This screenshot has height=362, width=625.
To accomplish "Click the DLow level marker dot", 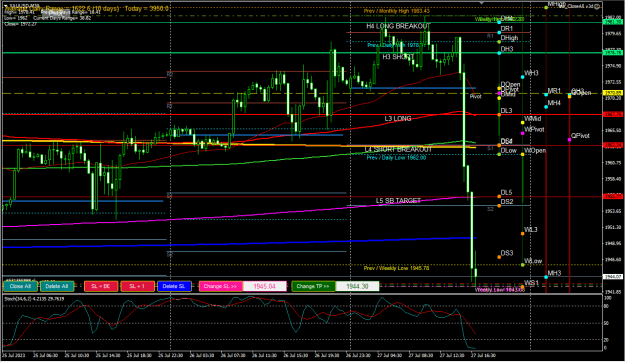I will [x=499, y=154].
